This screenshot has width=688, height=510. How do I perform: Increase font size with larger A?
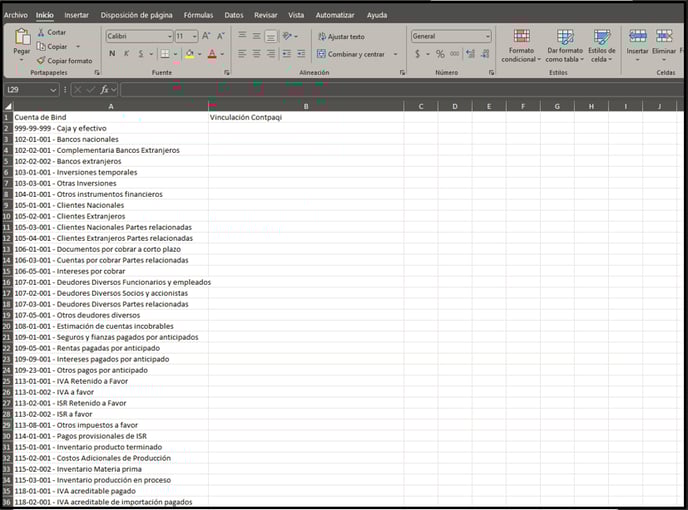206,36
